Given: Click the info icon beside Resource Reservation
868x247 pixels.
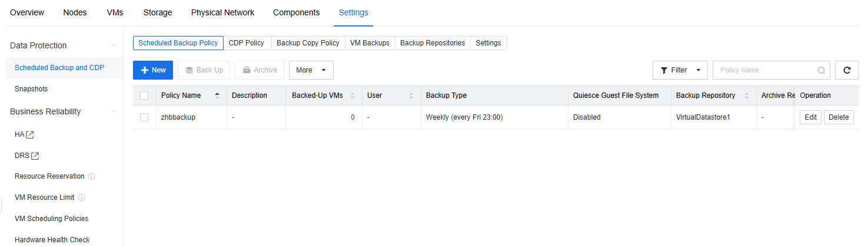Looking at the screenshot, I should 92,176.
